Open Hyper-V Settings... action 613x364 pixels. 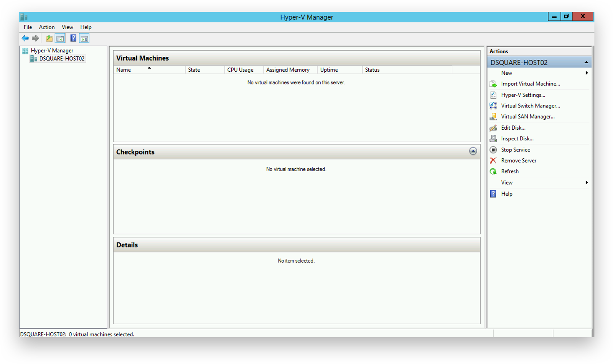[x=523, y=95]
